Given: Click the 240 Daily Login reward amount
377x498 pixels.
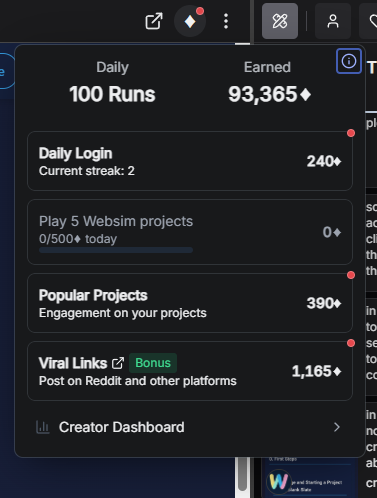Looking at the screenshot, I should pyautogui.click(x=324, y=161).
